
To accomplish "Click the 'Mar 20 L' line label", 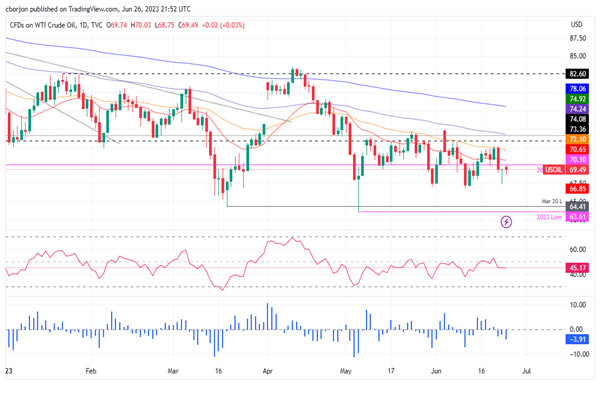I will [x=551, y=201].
